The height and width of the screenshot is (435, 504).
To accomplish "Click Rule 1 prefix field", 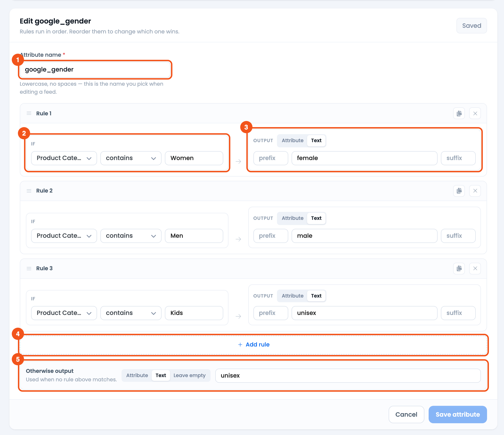I will tap(271, 158).
